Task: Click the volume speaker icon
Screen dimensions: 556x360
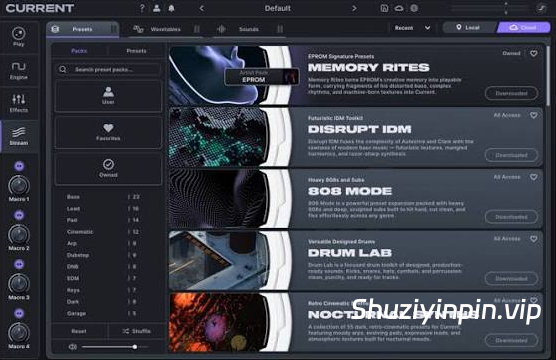Action: coord(73,347)
